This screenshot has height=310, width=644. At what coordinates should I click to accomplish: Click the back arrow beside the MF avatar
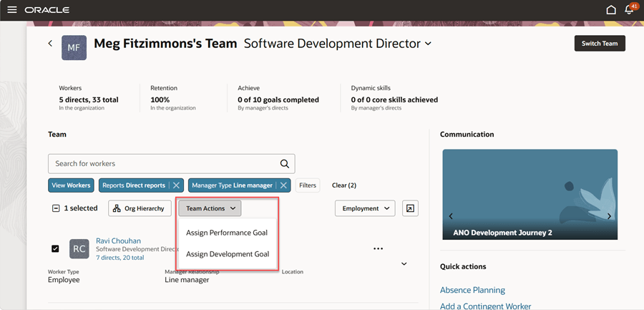pos(50,43)
